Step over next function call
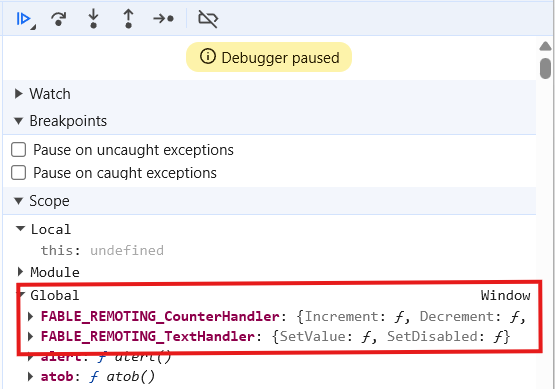 (58, 19)
